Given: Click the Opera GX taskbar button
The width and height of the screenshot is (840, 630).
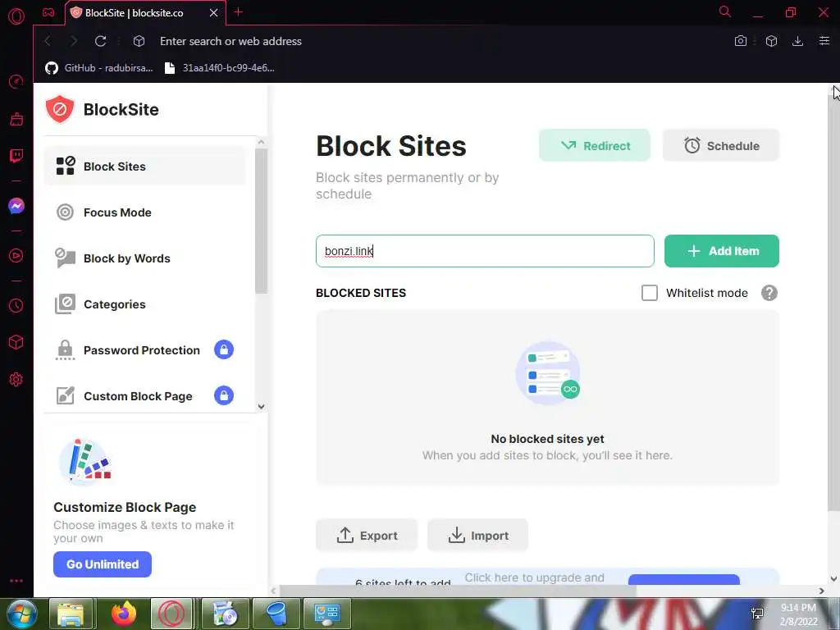Looking at the screenshot, I should (171, 614).
